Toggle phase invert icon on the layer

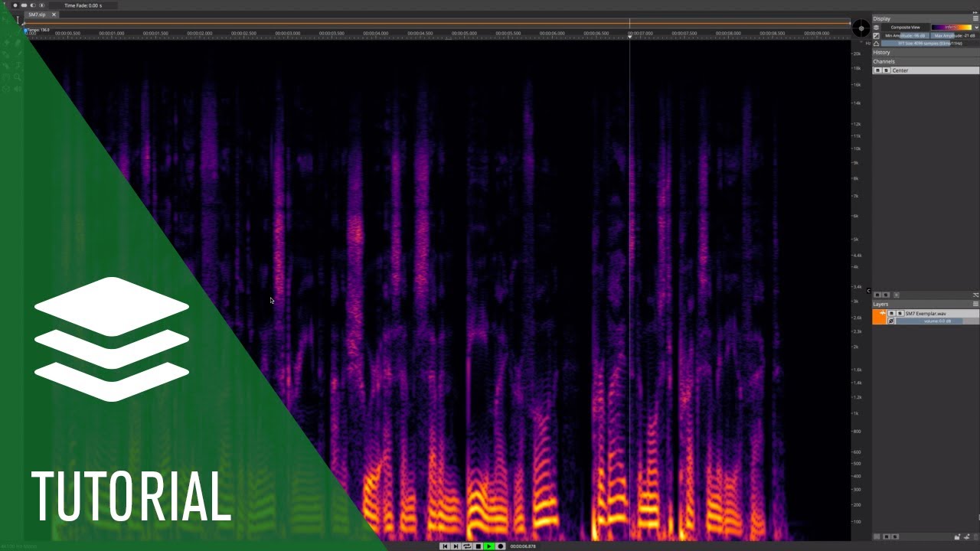(891, 321)
